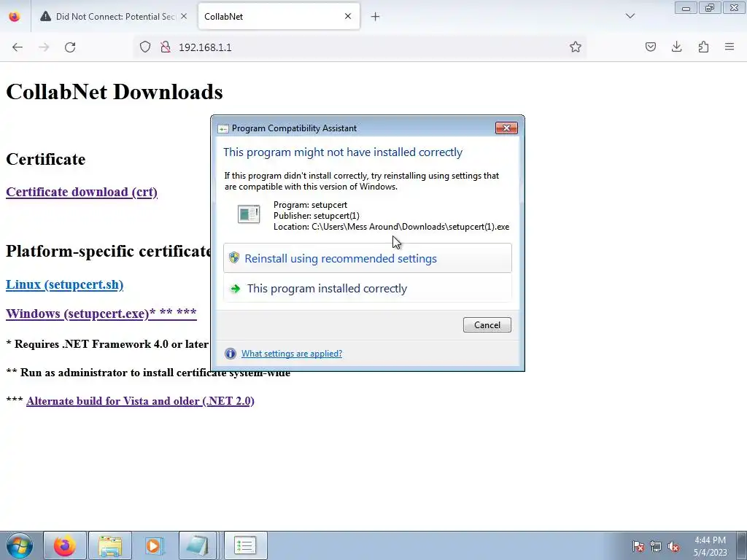Open Firefox from the taskbar
747x560 pixels.
pos(65,545)
